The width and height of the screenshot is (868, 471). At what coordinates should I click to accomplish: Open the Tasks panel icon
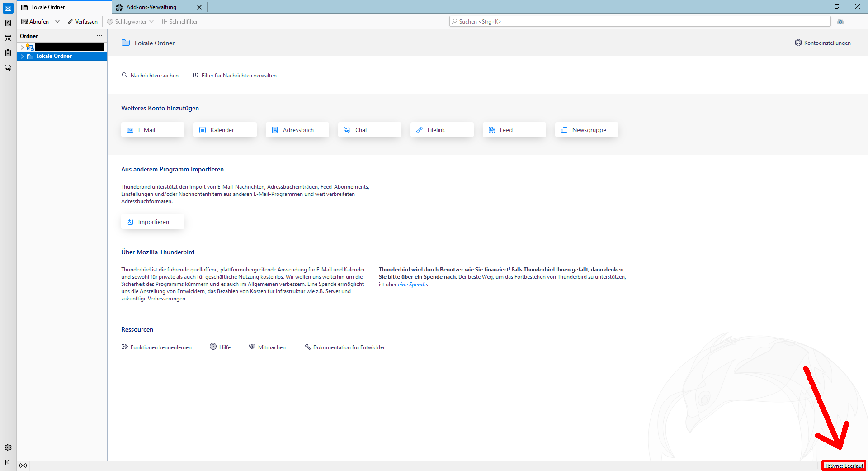click(x=8, y=53)
